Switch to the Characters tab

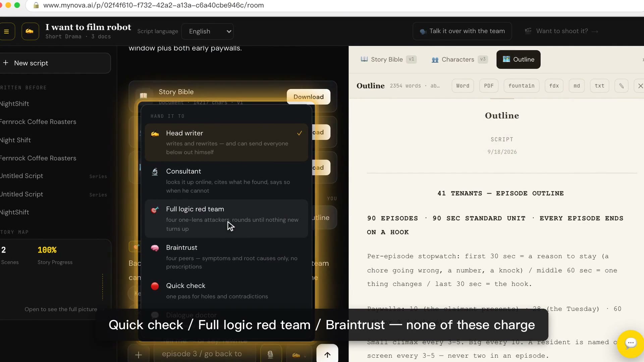pyautogui.click(x=459, y=59)
